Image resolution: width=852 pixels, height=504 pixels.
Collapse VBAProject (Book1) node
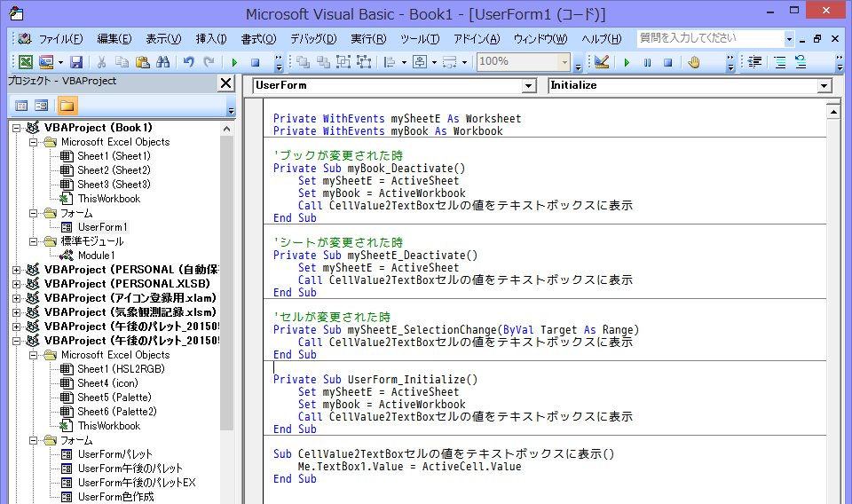(x=16, y=128)
